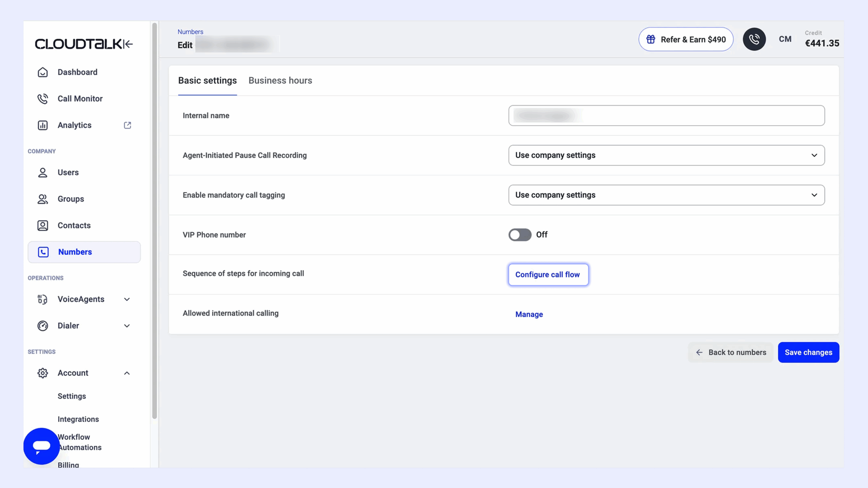Switch to the Business hours tab
This screenshot has width=868, height=488.
tap(280, 81)
